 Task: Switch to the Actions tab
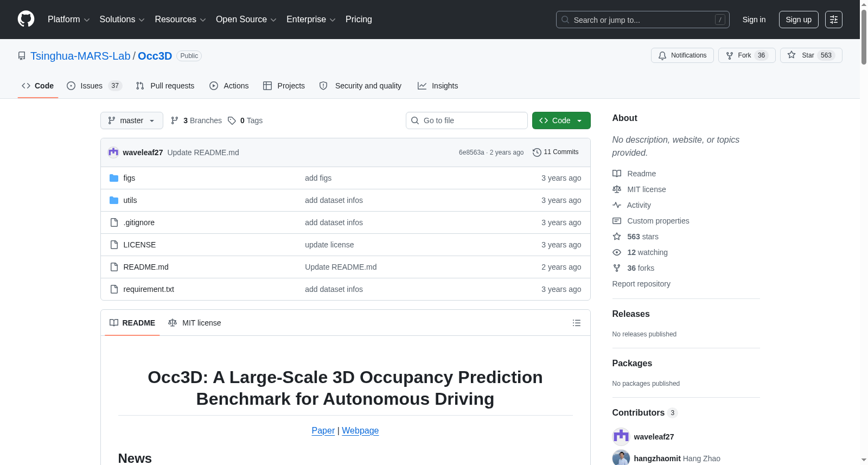(229, 86)
